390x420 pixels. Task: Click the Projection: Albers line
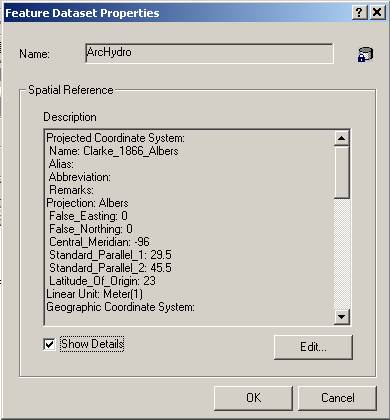pos(87,203)
